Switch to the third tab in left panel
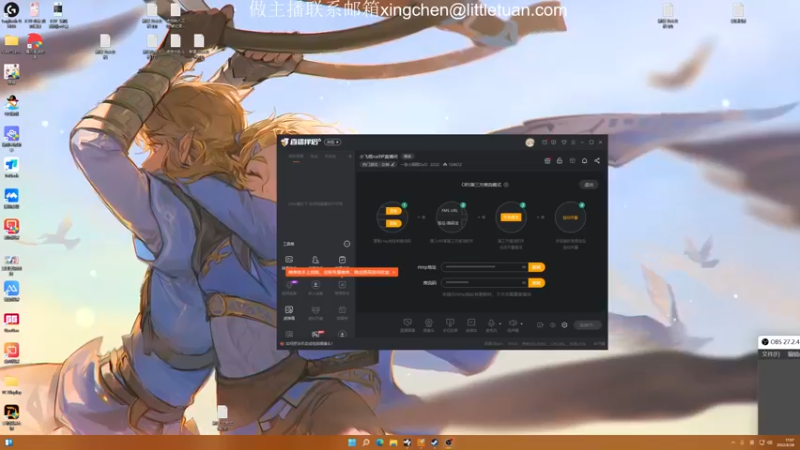Screen dimensions: 800x450 tap(331, 156)
